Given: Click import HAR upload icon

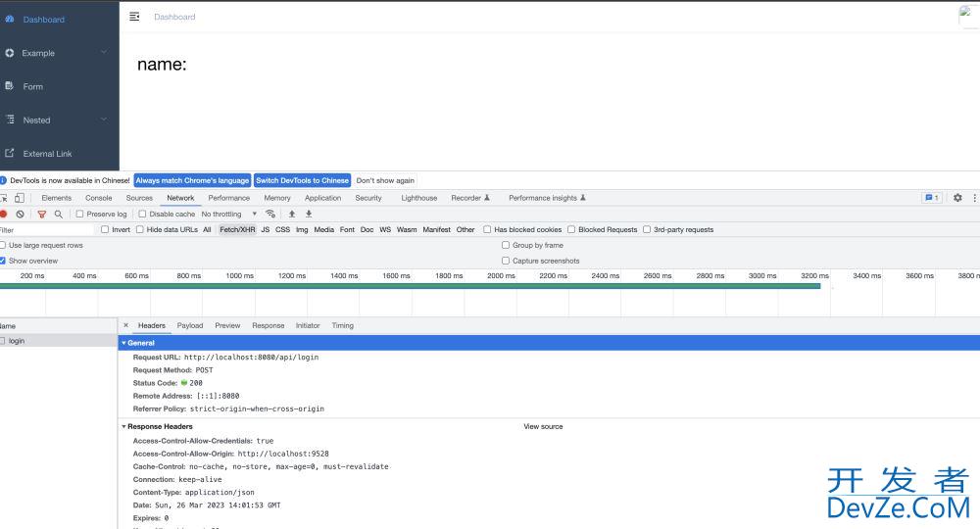Looking at the screenshot, I should [292, 214].
